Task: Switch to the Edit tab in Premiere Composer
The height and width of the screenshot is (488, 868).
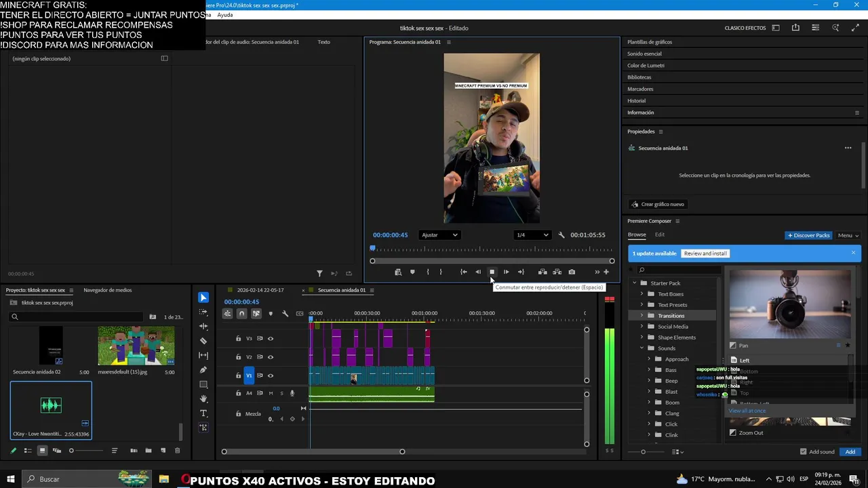Action: pyautogui.click(x=659, y=235)
